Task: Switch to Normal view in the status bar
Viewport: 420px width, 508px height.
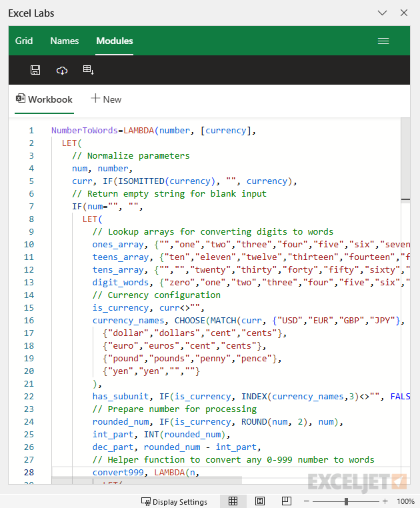Action: tap(233, 501)
